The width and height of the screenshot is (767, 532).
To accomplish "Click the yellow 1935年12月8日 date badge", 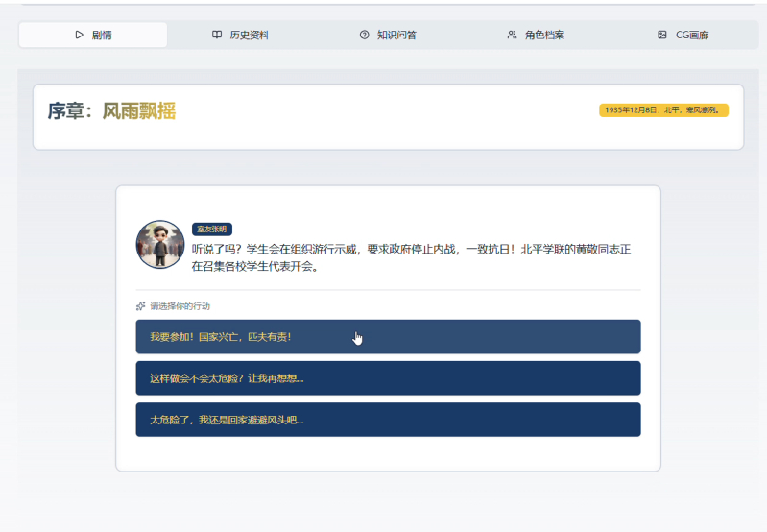I will point(663,110).
